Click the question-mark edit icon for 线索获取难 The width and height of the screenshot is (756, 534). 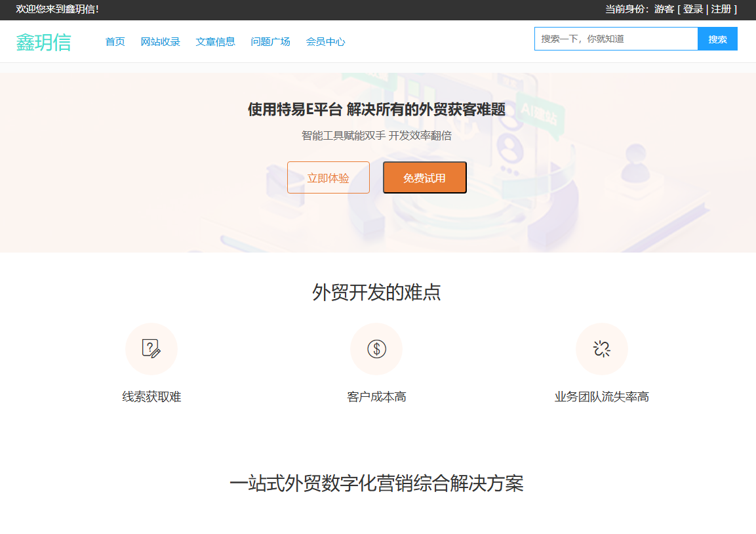click(151, 348)
